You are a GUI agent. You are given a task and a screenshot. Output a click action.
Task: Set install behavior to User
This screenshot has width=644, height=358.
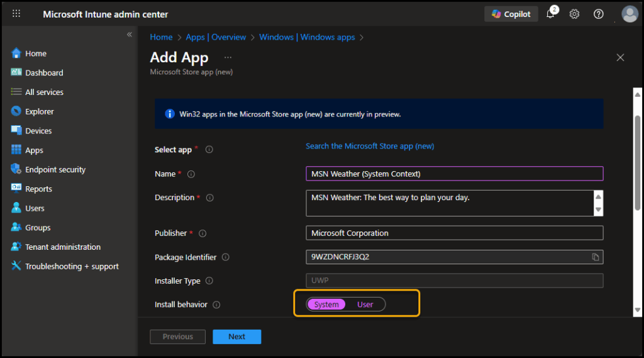(365, 305)
